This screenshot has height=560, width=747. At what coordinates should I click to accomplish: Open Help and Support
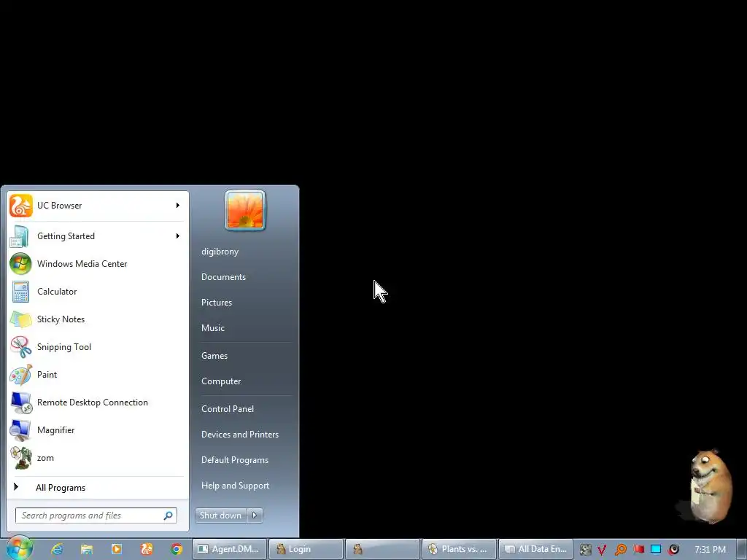(x=235, y=485)
